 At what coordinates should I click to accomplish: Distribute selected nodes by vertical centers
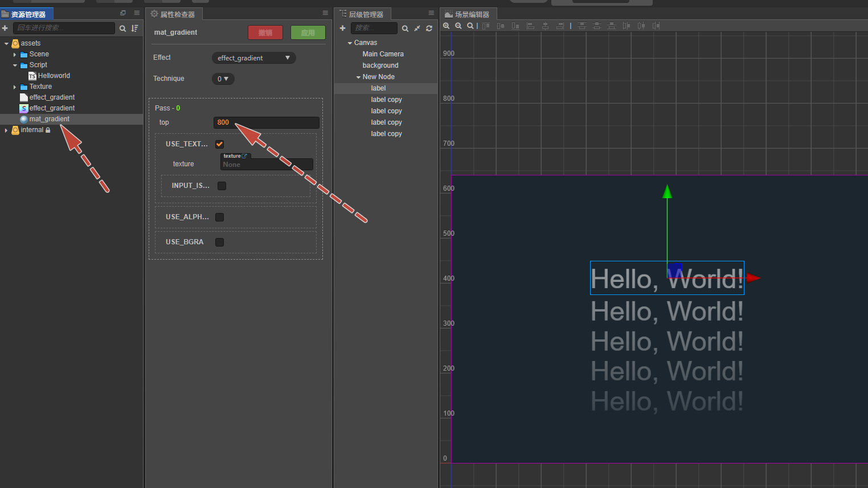coord(596,26)
